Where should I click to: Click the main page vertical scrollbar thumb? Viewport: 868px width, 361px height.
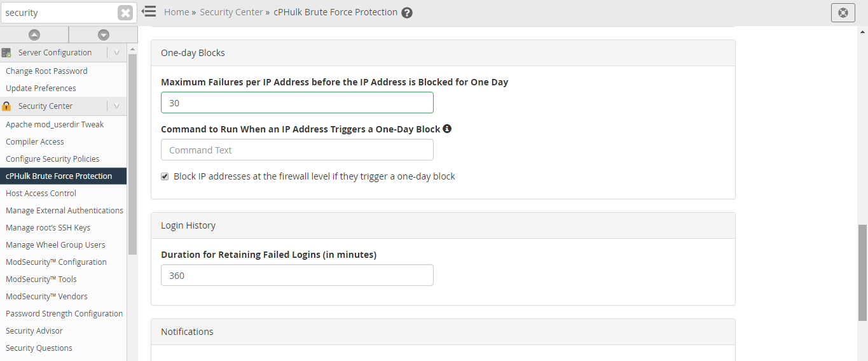click(862, 273)
